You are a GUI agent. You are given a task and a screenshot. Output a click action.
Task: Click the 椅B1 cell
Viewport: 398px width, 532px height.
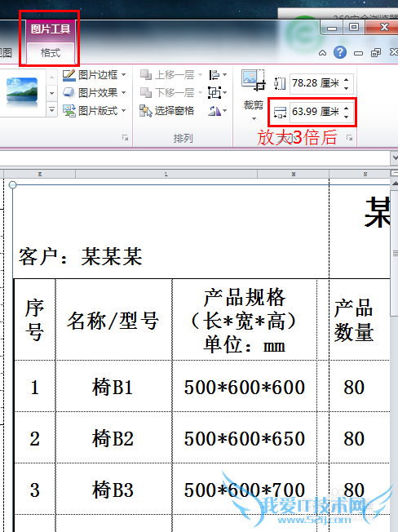[113, 387]
